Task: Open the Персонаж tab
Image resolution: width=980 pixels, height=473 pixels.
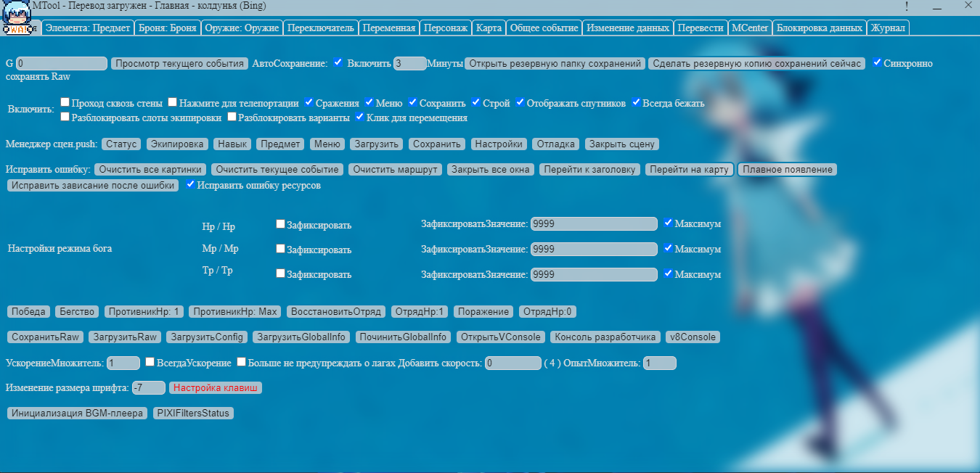Action: coord(445,28)
